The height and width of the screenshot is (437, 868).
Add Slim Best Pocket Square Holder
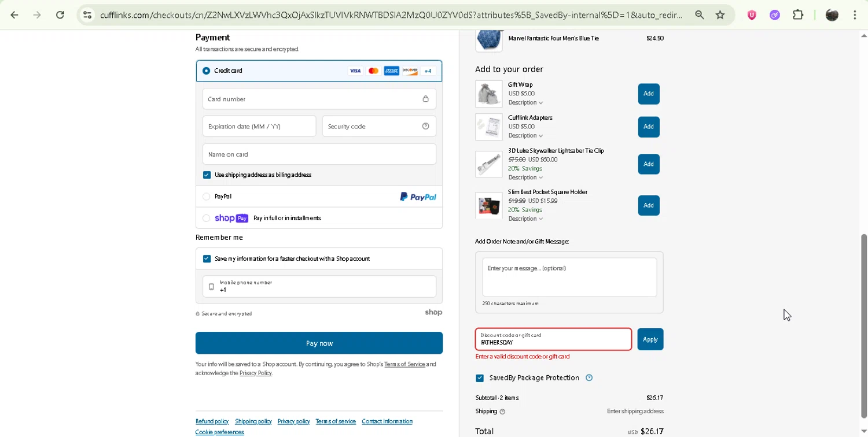[x=649, y=205]
